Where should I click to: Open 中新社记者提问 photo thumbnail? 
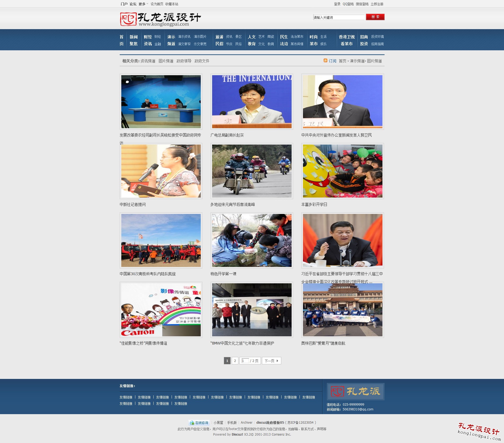point(161,171)
